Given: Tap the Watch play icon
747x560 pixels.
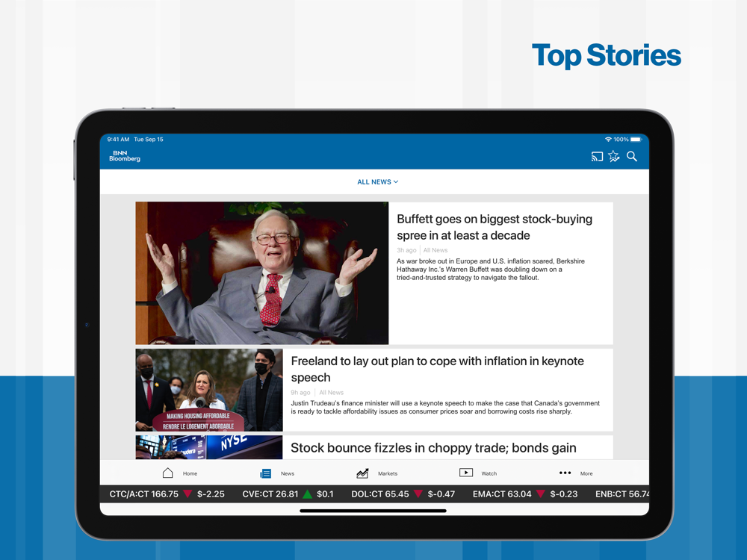Looking at the screenshot, I should [466, 473].
